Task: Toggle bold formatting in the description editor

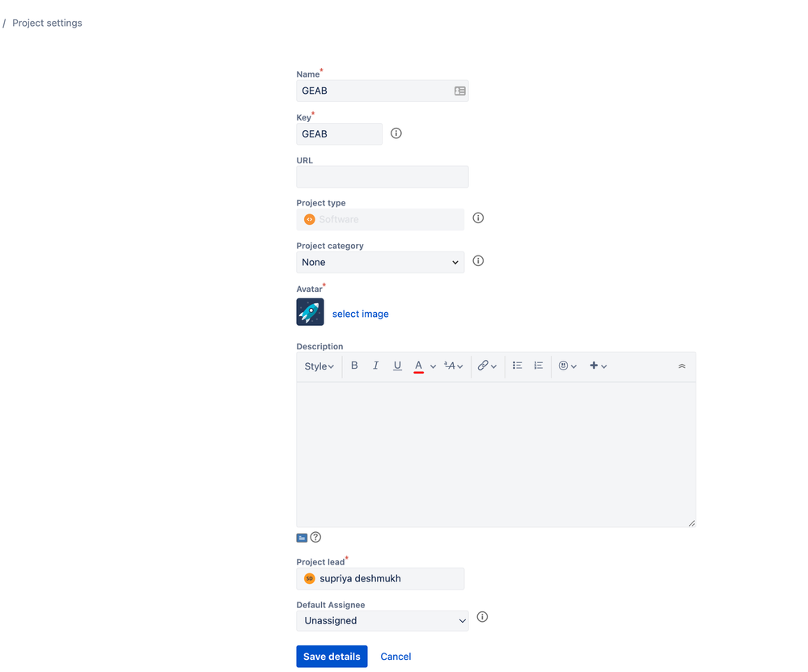Action: click(x=354, y=366)
